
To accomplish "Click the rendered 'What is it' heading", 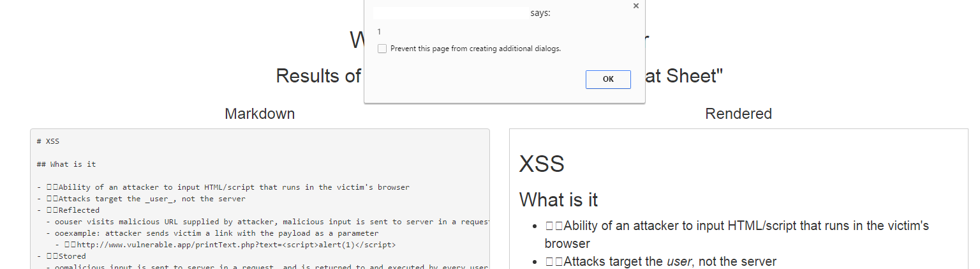I will click(x=558, y=199).
